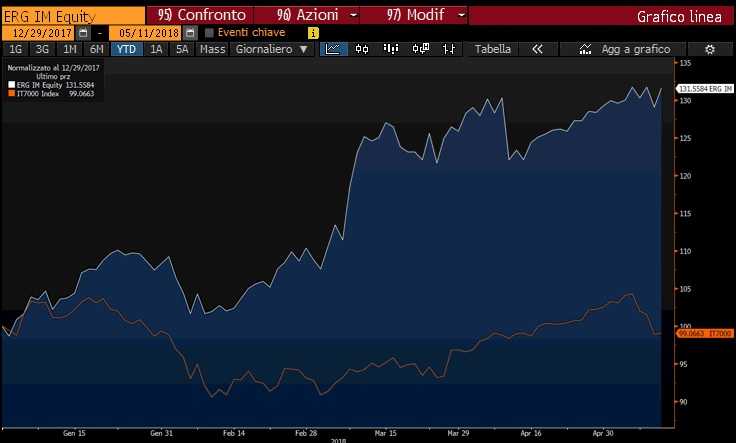Viewport: 736px width, 443px height.
Task: Select the 1G time range
Action: click(15, 49)
